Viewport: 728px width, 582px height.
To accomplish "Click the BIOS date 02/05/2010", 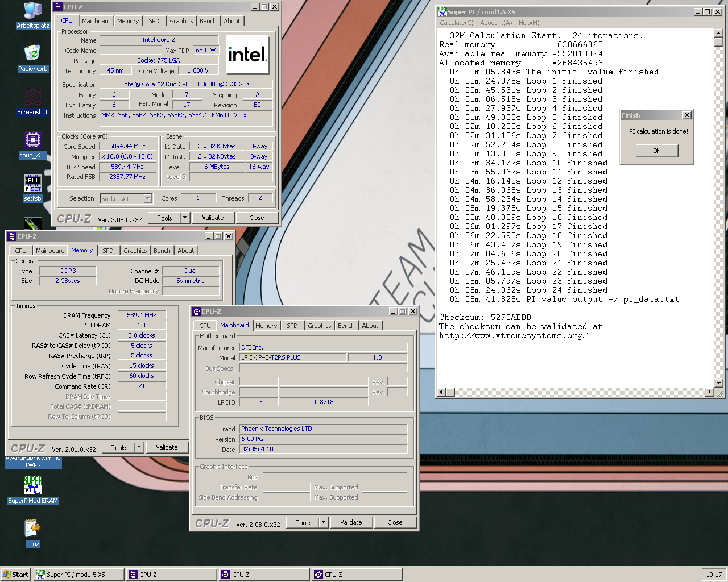I will pos(323,449).
